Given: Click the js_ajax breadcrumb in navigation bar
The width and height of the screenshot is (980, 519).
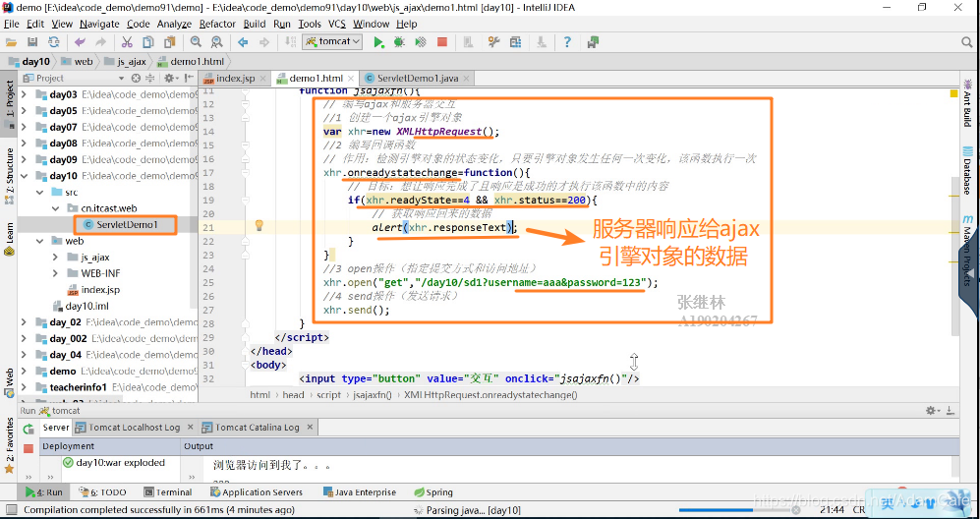Looking at the screenshot, I should (125, 61).
